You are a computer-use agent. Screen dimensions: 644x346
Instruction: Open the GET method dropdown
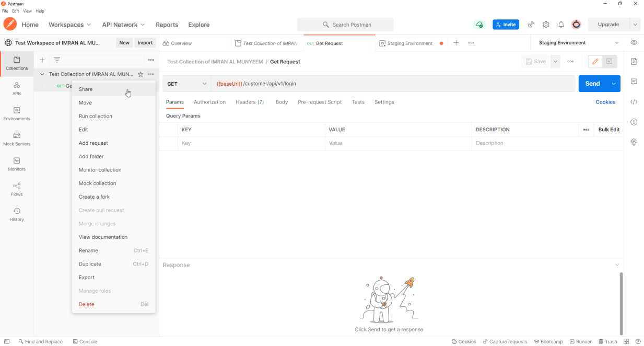(186, 84)
